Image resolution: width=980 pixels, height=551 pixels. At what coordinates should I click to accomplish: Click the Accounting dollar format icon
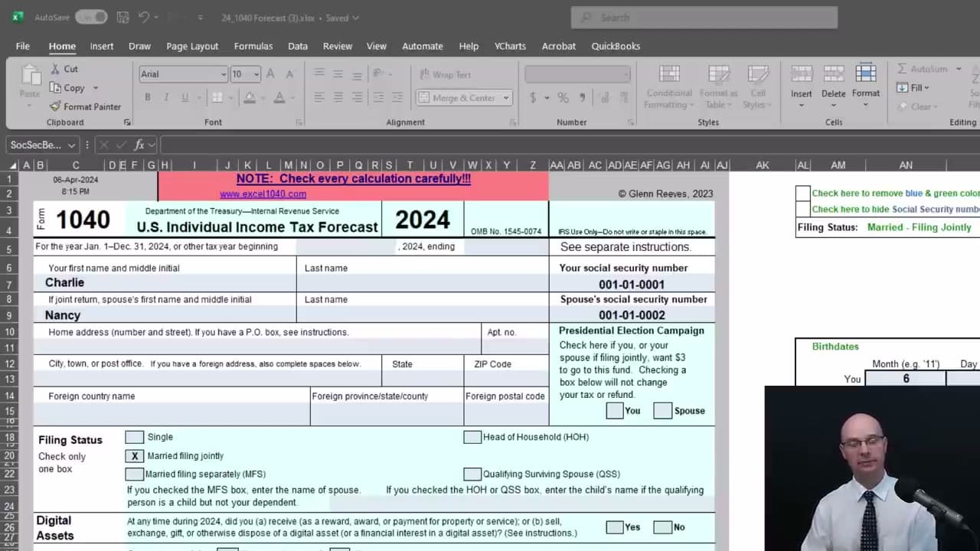(533, 97)
